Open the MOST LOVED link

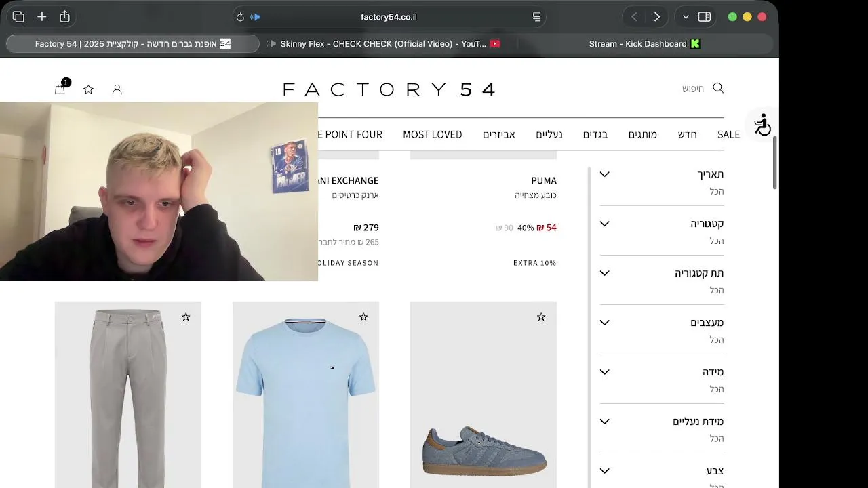(x=433, y=134)
